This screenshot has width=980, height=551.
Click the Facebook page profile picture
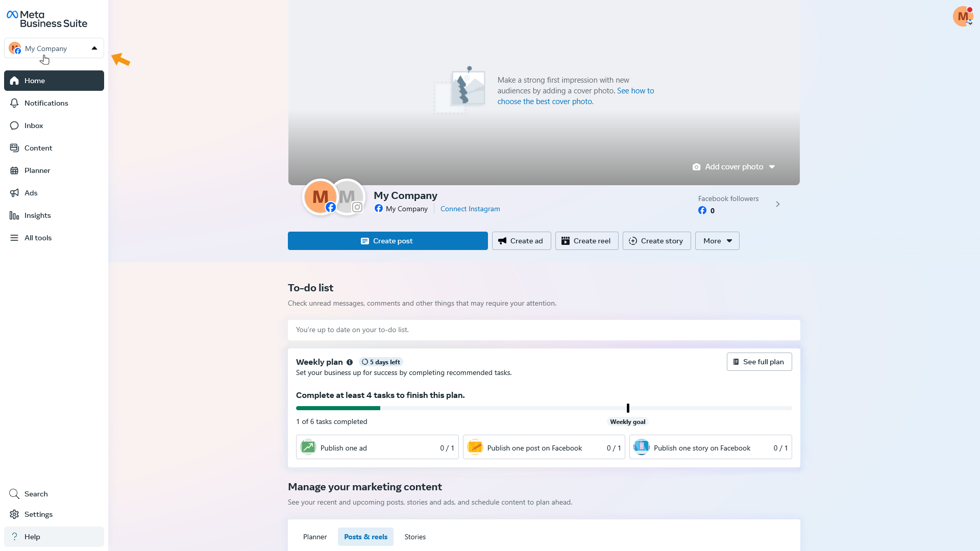click(x=321, y=196)
